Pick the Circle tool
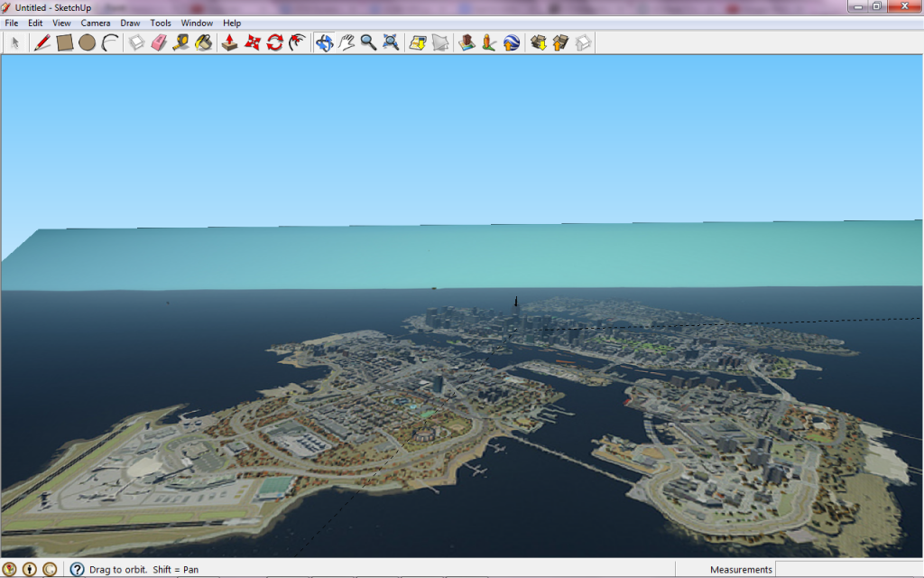 pos(87,42)
